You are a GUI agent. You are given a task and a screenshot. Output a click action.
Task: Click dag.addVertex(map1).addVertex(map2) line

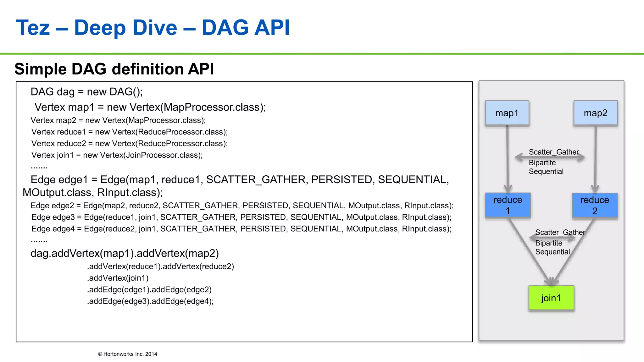tap(125, 253)
